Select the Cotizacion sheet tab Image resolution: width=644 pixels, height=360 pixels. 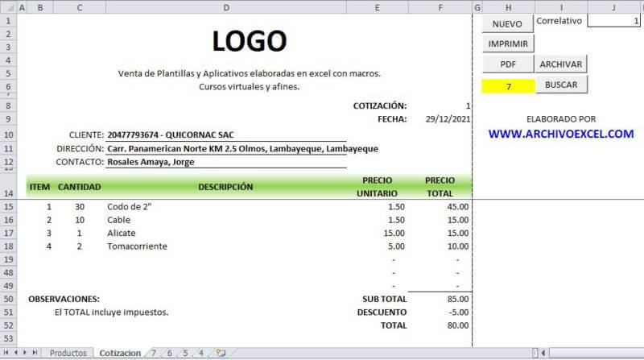(119, 353)
